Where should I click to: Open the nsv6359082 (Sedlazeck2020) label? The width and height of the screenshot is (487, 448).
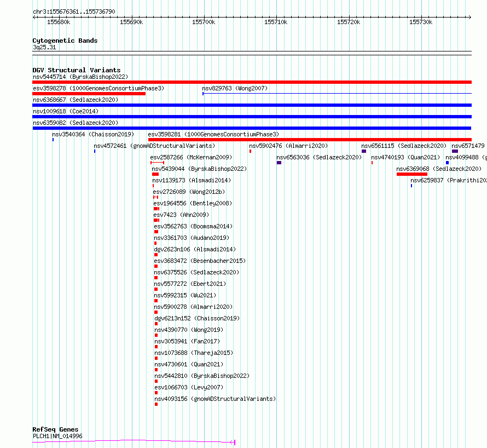pyautogui.click(x=76, y=123)
